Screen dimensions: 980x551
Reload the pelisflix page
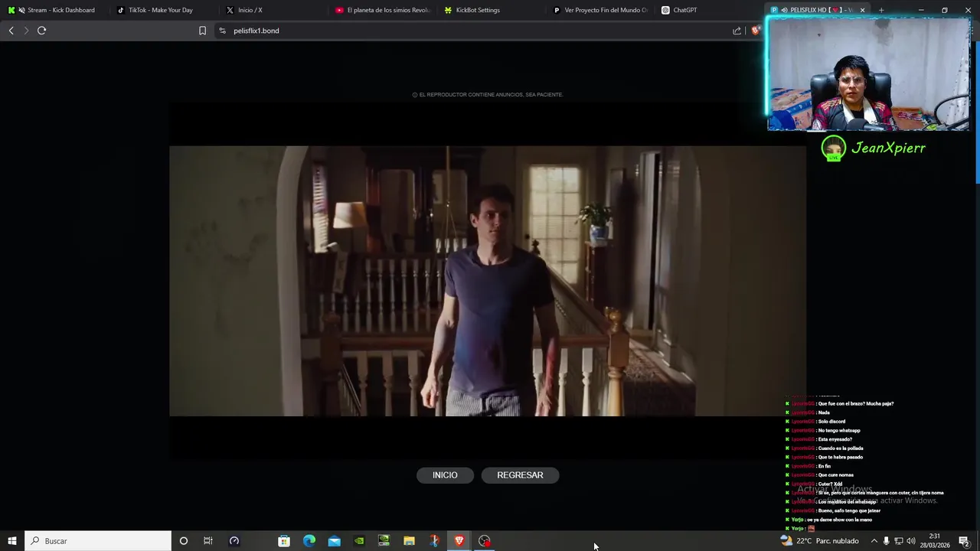click(41, 31)
